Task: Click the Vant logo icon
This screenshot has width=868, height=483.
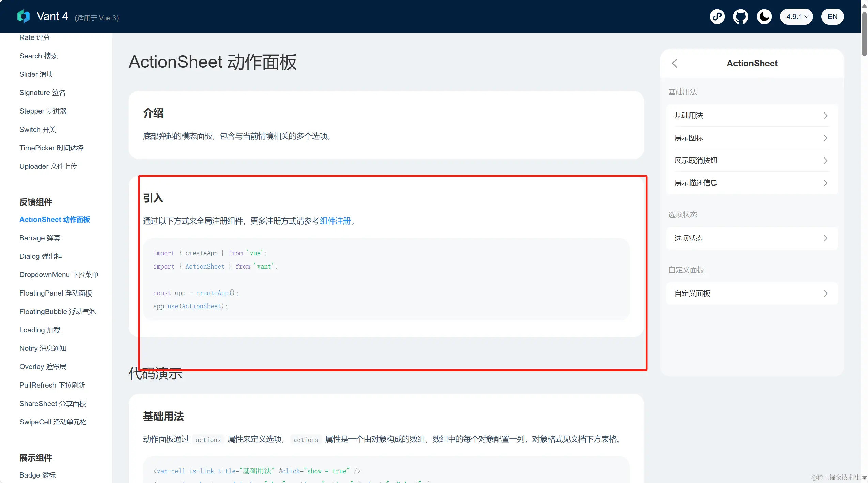Action: pyautogui.click(x=24, y=16)
